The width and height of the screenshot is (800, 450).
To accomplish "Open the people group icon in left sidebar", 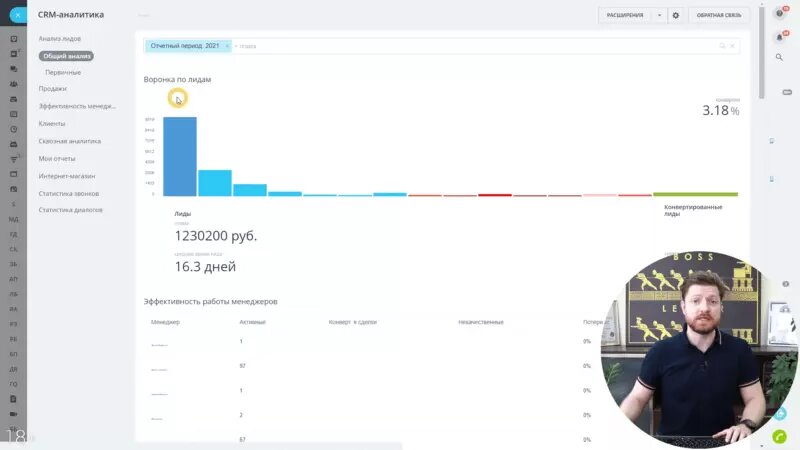I will click(x=14, y=84).
